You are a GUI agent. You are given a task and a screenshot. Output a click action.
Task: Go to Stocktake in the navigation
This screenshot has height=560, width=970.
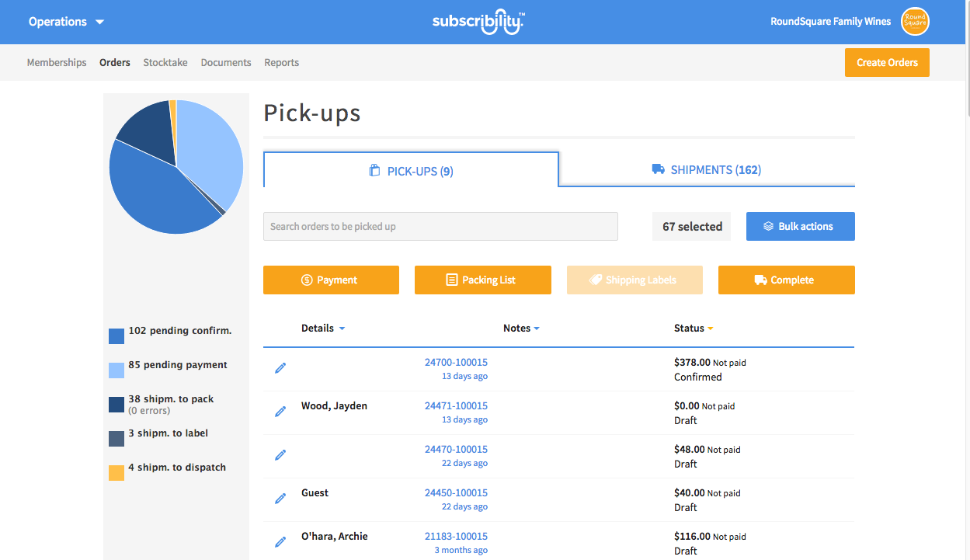(x=165, y=62)
